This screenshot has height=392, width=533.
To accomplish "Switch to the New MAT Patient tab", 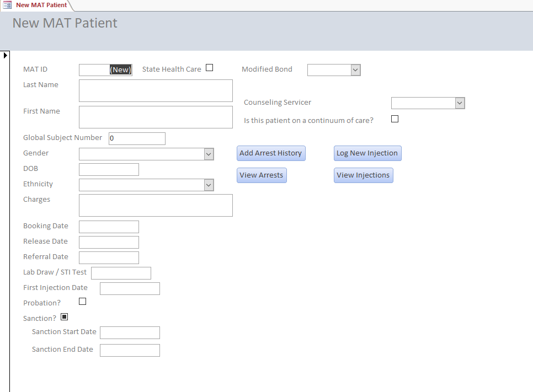I will click(x=41, y=5).
